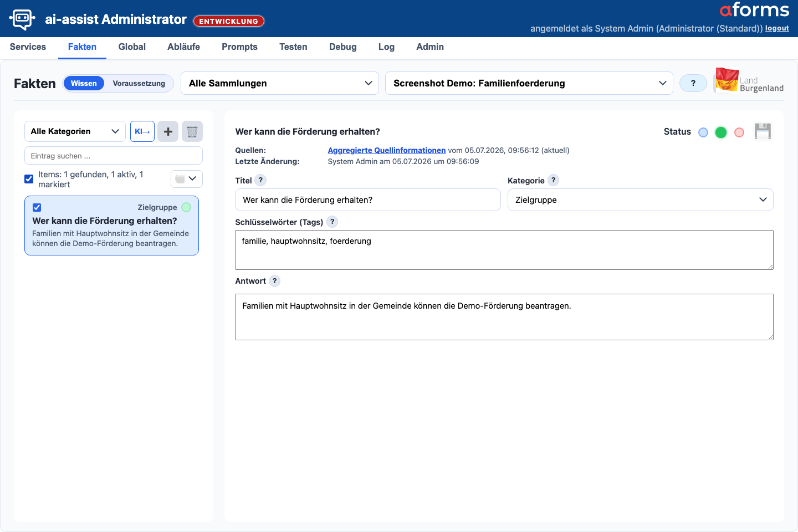
Task: Click into the Titel input field
Action: coord(368,199)
